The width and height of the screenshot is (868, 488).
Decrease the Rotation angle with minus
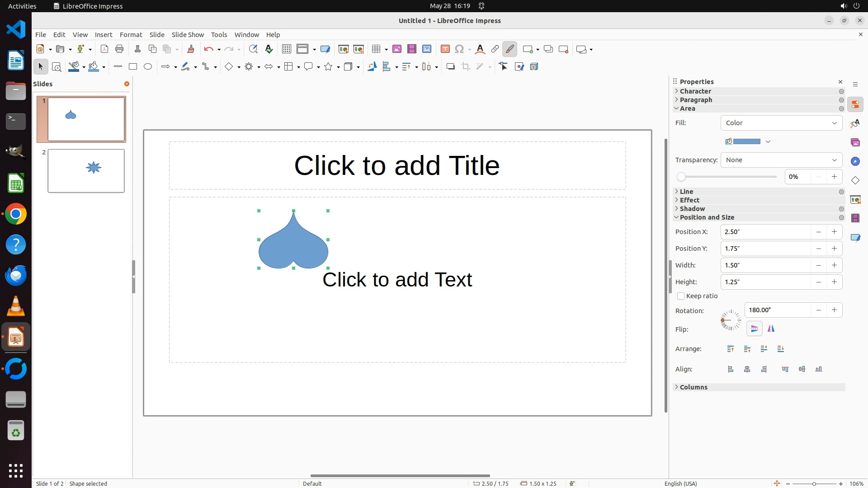818,310
